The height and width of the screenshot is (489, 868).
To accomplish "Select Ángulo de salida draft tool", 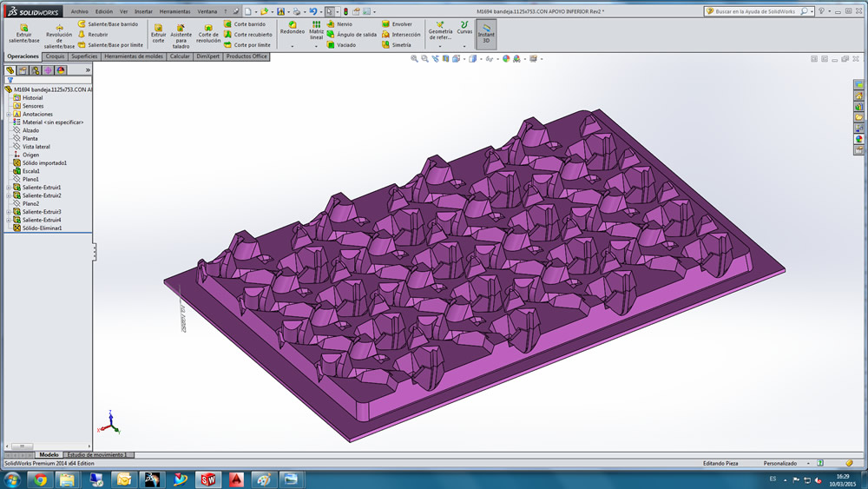I will (352, 35).
